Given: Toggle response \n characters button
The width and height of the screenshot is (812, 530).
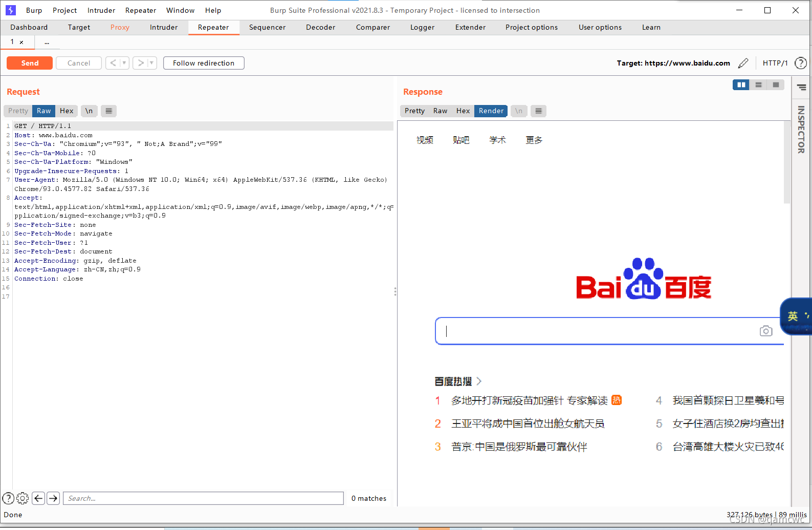Looking at the screenshot, I should (519, 111).
